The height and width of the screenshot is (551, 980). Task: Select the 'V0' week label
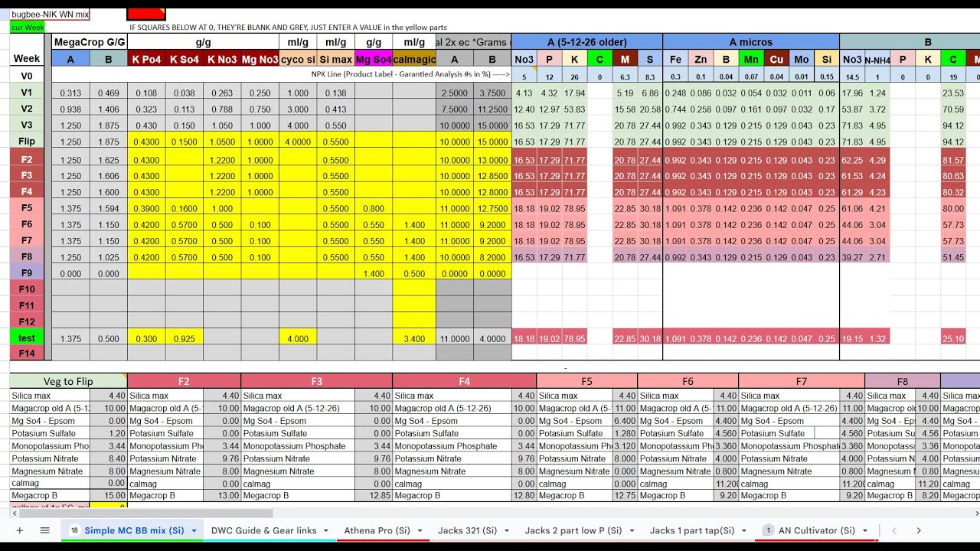pos(27,75)
